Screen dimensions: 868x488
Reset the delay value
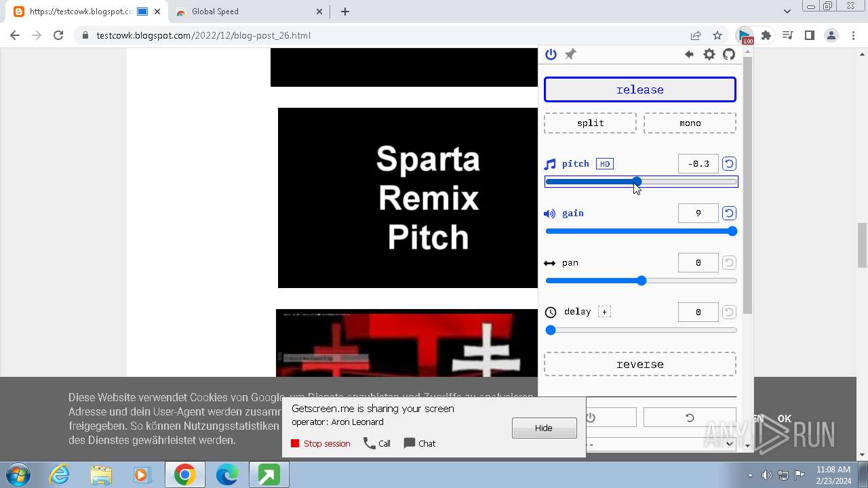tap(729, 312)
